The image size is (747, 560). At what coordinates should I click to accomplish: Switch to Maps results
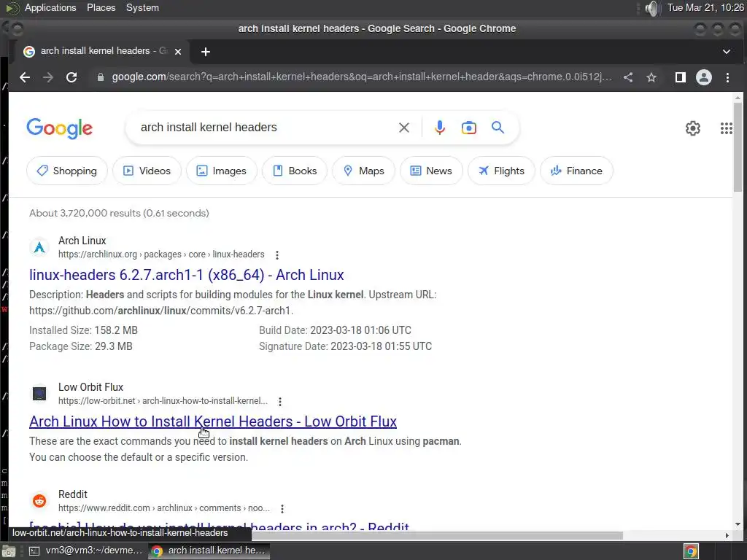point(363,171)
